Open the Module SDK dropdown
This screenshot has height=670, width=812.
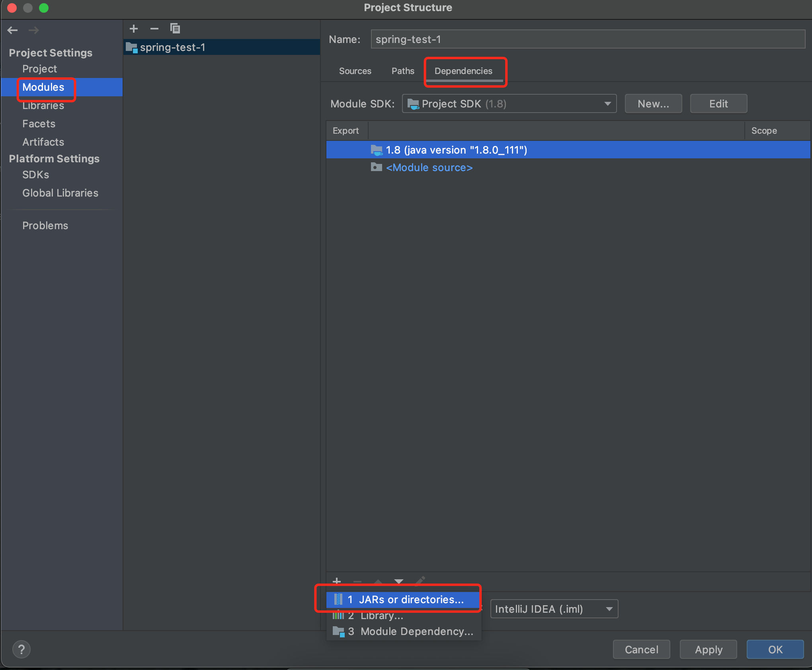click(509, 104)
